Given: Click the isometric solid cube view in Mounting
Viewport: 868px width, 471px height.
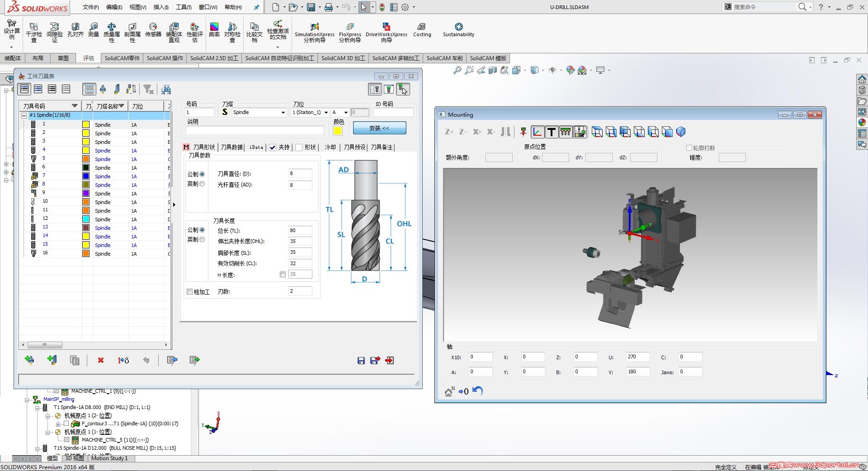Looking at the screenshot, I should [x=681, y=132].
